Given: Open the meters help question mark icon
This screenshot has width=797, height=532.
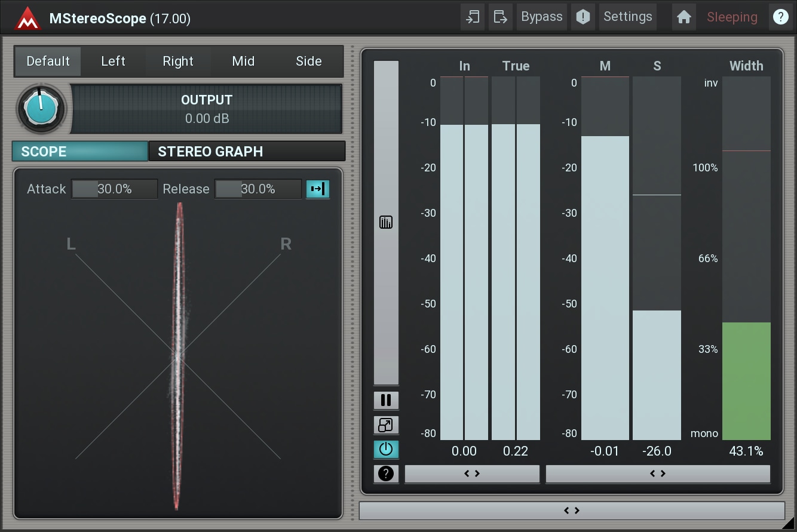Looking at the screenshot, I should coord(386,474).
